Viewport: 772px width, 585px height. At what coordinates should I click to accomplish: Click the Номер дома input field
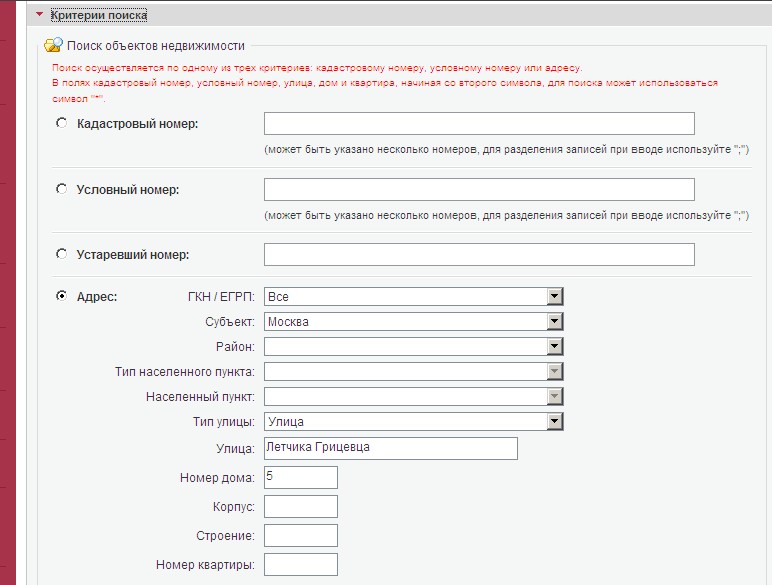pyautogui.click(x=301, y=477)
